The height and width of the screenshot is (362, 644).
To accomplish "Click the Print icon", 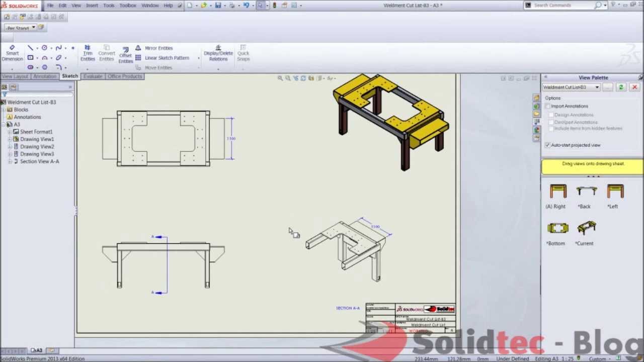I will pos(232,5).
